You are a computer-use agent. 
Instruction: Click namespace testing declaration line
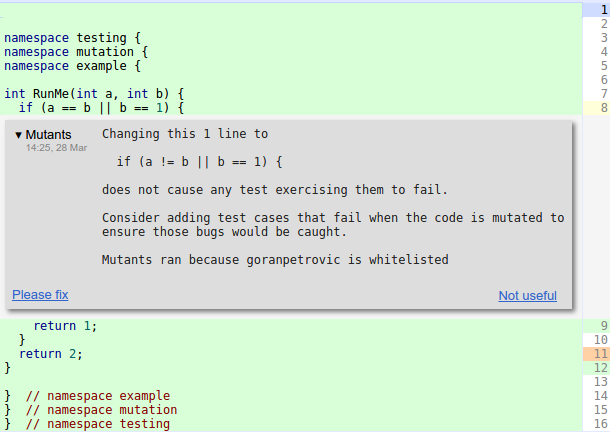[x=72, y=38]
